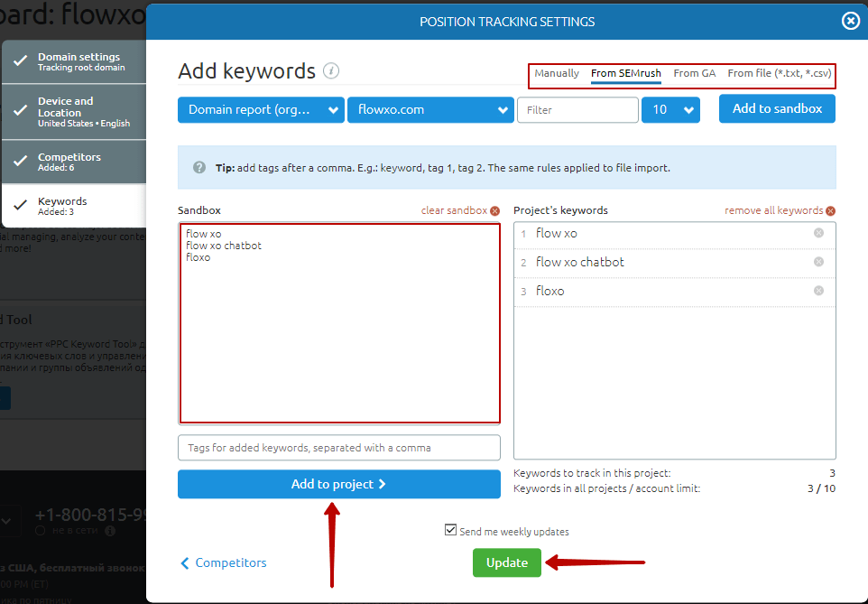Click the checkmark icon next to Domain settings
Screen dimensions: 868x604
coord(21,61)
